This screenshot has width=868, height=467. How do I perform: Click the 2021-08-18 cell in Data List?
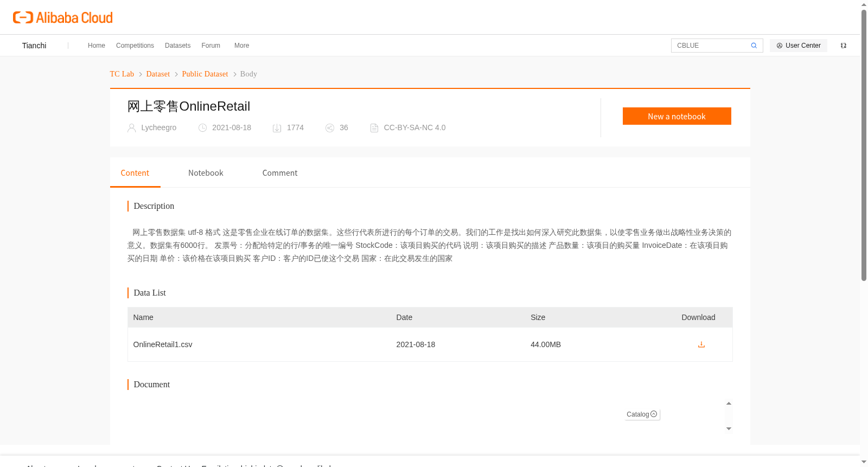pyautogui.click(x=416, y=344)
